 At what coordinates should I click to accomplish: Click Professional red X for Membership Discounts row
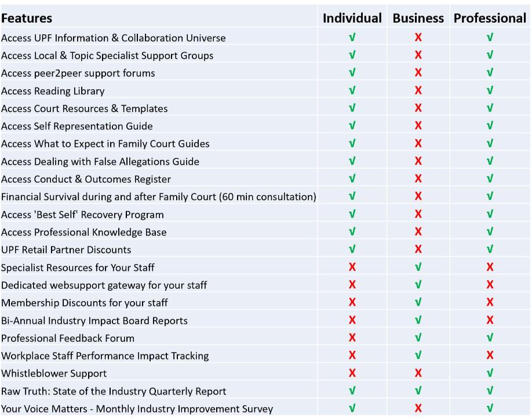coord(490,302)
